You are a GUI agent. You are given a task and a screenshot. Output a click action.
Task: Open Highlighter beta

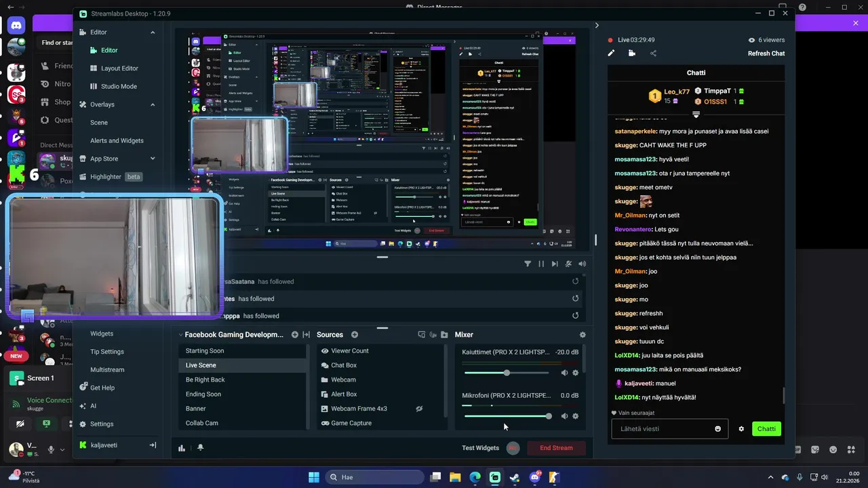coord(111,177)
